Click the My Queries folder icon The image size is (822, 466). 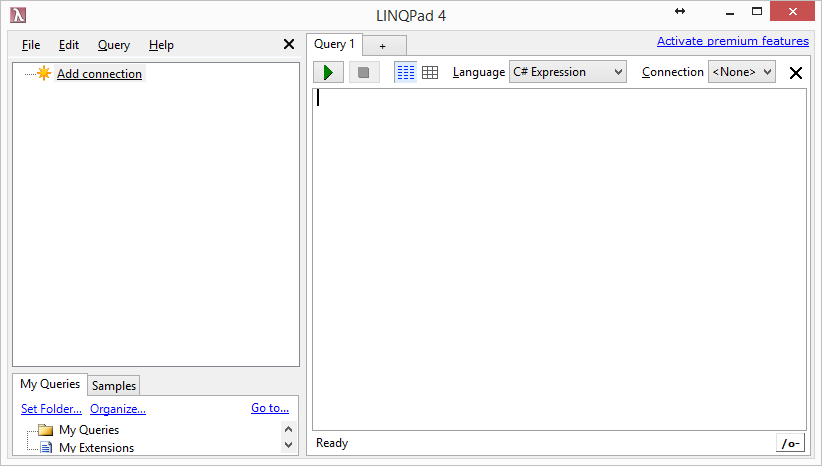tap(46, 430)
